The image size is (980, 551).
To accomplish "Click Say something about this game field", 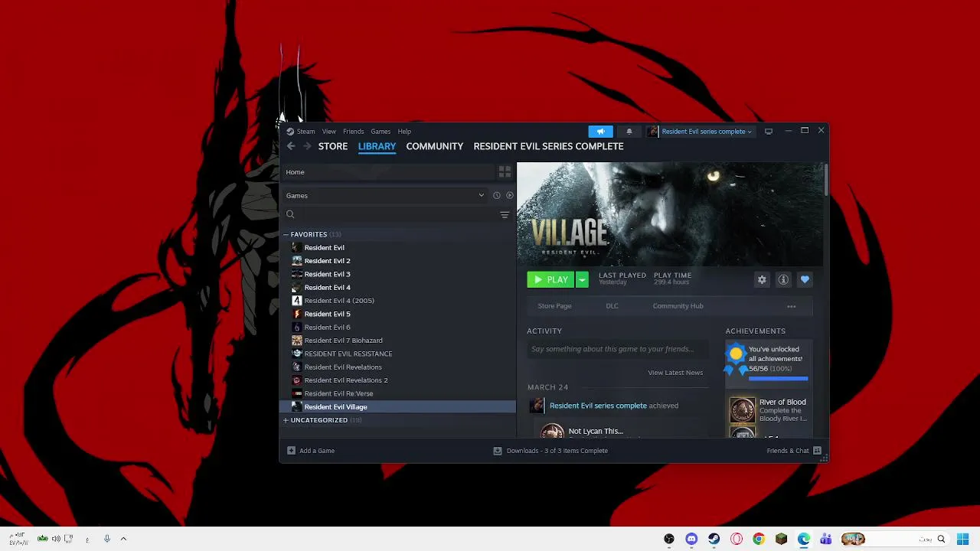I will coord(618,350).
